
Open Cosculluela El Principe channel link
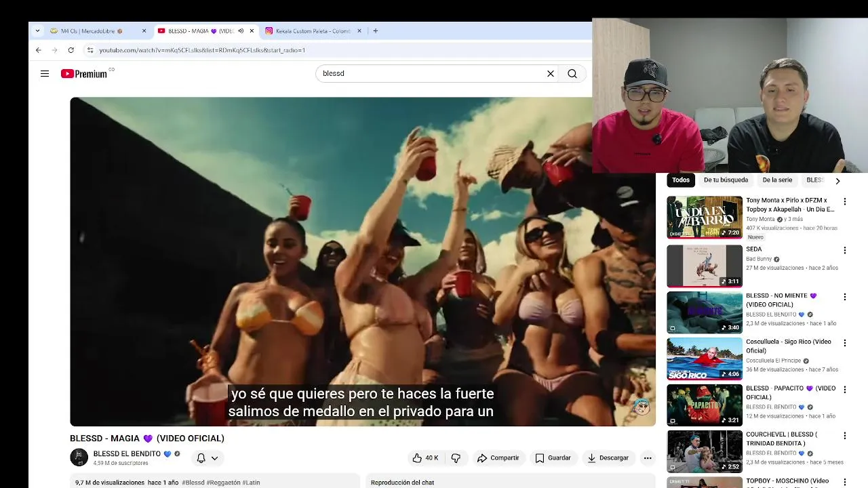click(774, 361)
